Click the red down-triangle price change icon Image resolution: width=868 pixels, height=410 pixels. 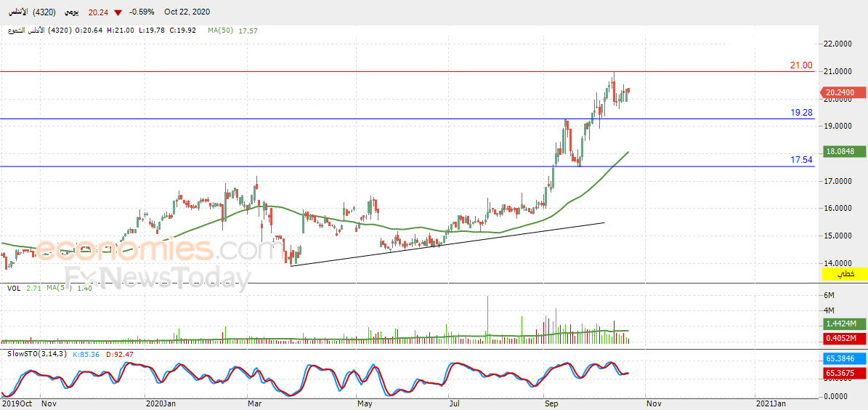pyautogui.click(x=118, y=12)
